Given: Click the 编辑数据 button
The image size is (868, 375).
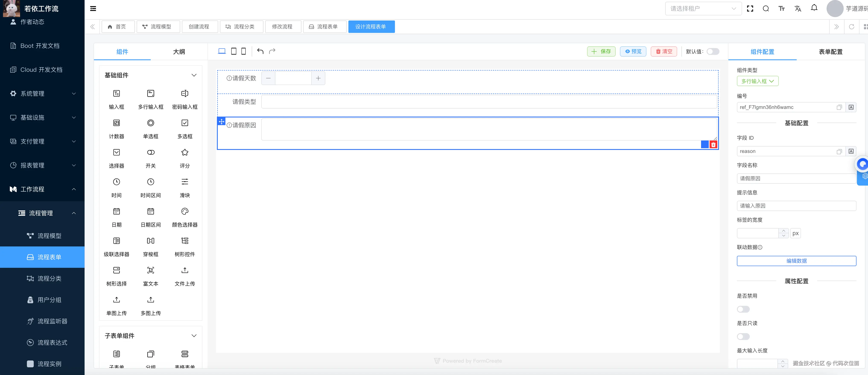Looking at the screenshot, I should pyautogui.click(x=796, y=261).
